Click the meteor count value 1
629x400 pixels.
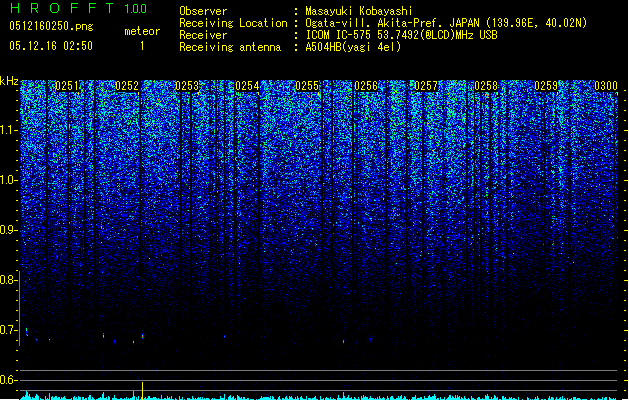(x=142, y=46)
